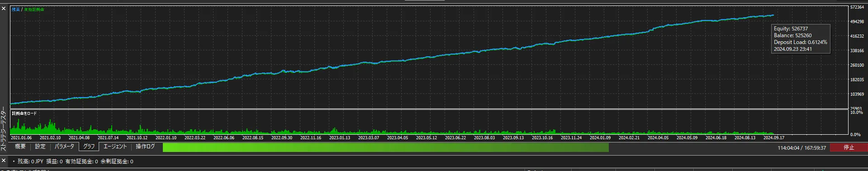Close the Strategy Tester panel

pyautogui.click(x=4, y=9)
